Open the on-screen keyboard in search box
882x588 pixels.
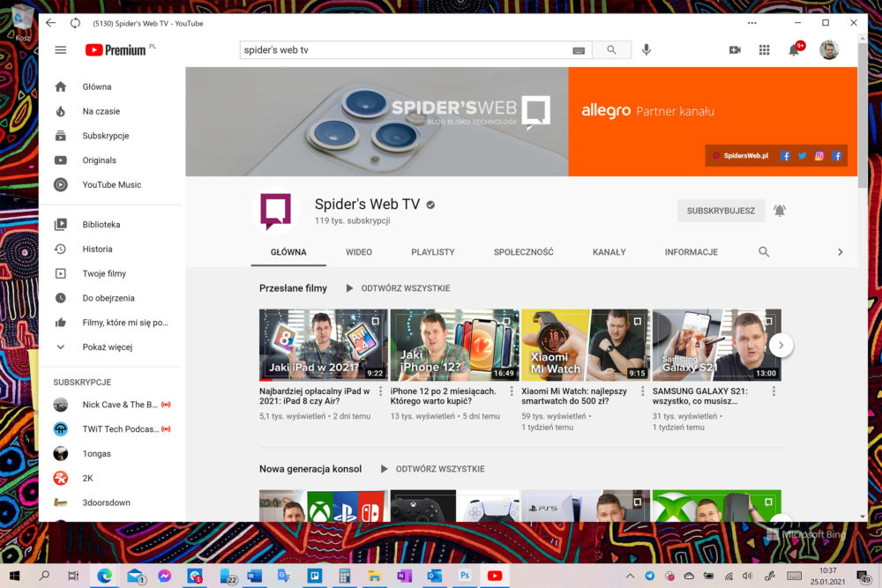pos(579,50)
